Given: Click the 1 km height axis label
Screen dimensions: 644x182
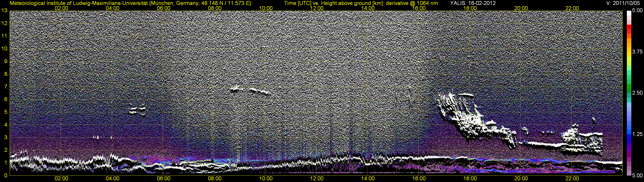Looking at the screenshot, I should (x=6, y=163).
